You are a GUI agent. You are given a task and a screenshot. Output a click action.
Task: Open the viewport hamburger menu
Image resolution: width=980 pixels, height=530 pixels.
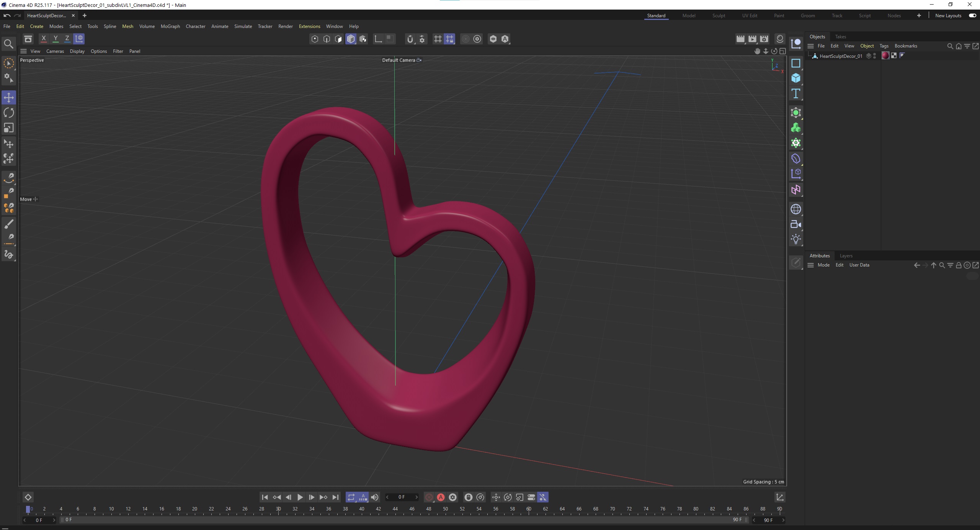click(23, 51)
